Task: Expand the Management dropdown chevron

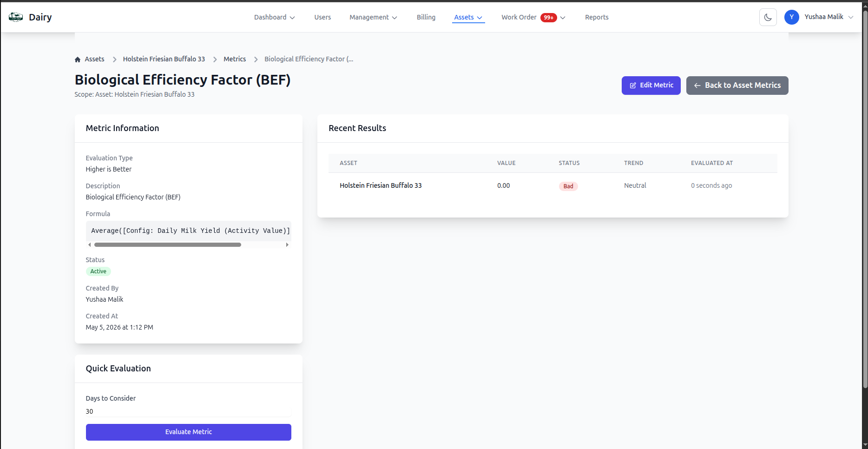Action: (x=395, y=18)
